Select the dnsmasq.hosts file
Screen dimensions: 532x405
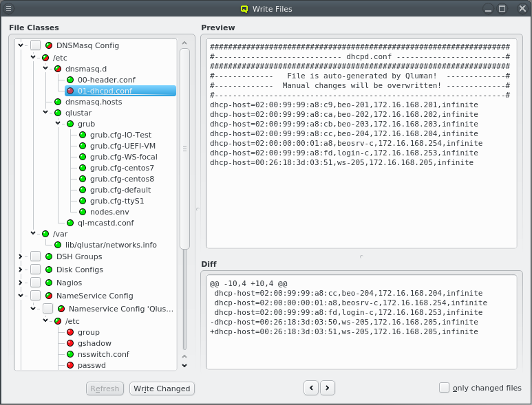point(94,102)
